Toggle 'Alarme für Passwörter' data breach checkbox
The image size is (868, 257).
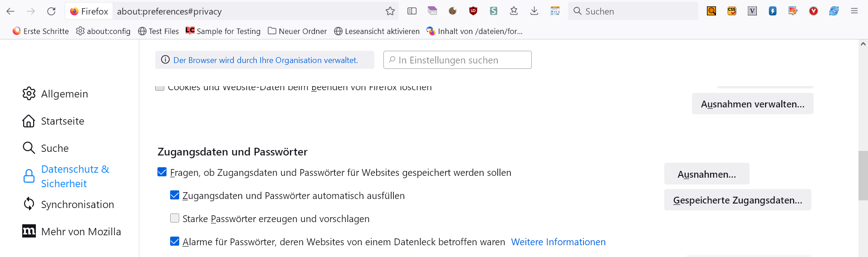175,242
